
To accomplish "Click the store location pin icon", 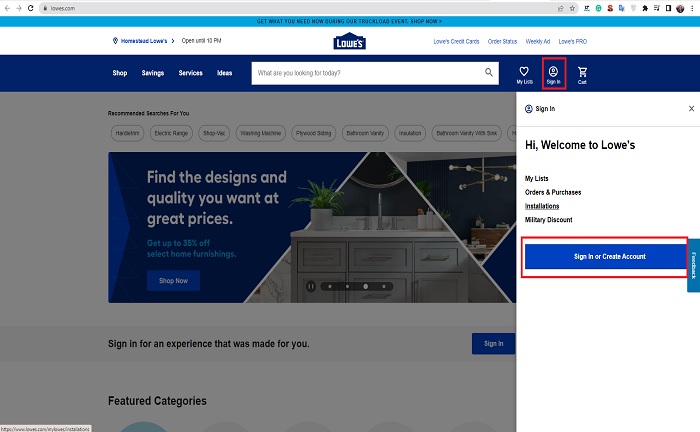I will tap(115, 41).
